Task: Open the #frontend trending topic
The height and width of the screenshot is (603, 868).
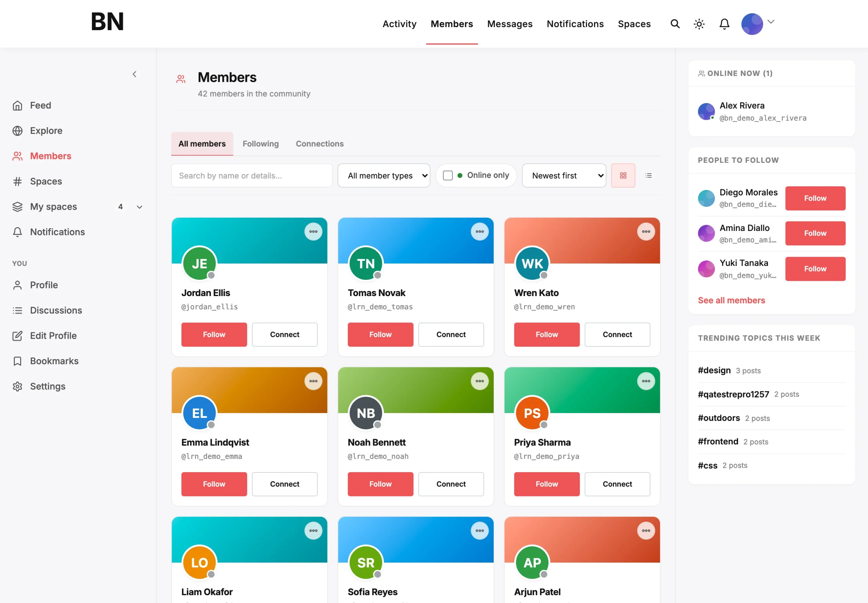Action: pos(718,441)
